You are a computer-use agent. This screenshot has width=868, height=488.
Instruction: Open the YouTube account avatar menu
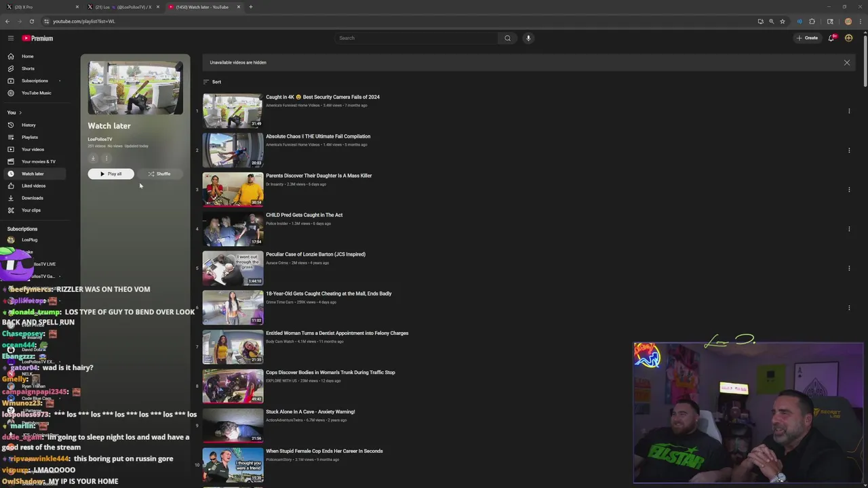(848, 38)
